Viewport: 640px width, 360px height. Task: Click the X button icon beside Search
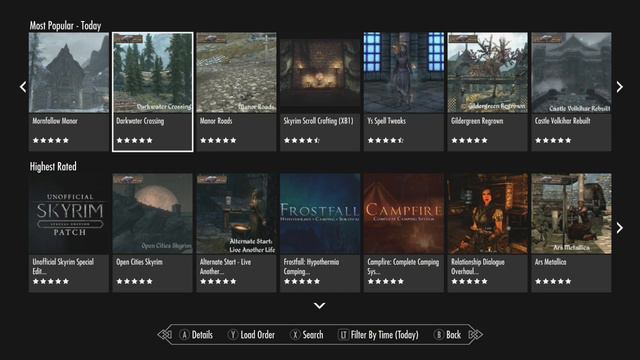[x=295, y=335]
